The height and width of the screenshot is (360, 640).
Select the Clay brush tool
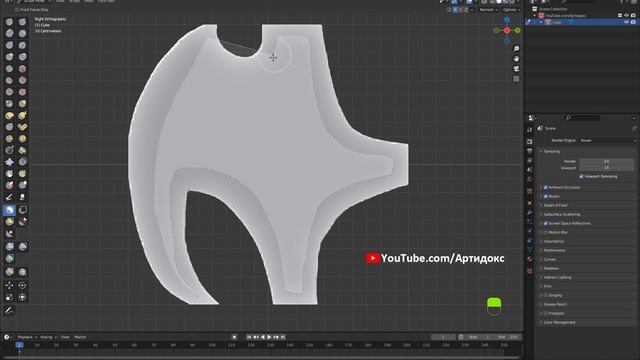(9, 33)
